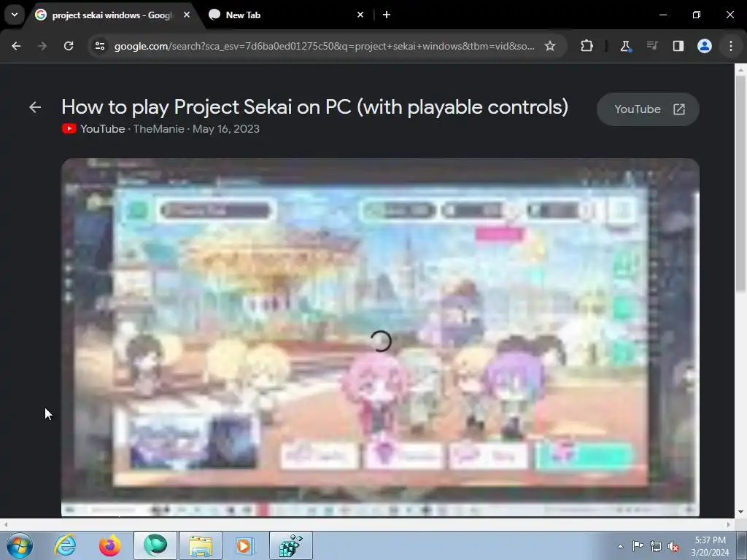This screenshot has width=747, height=560.
Task: Click the May 16, 2023 date text
Action: (226, 128)
